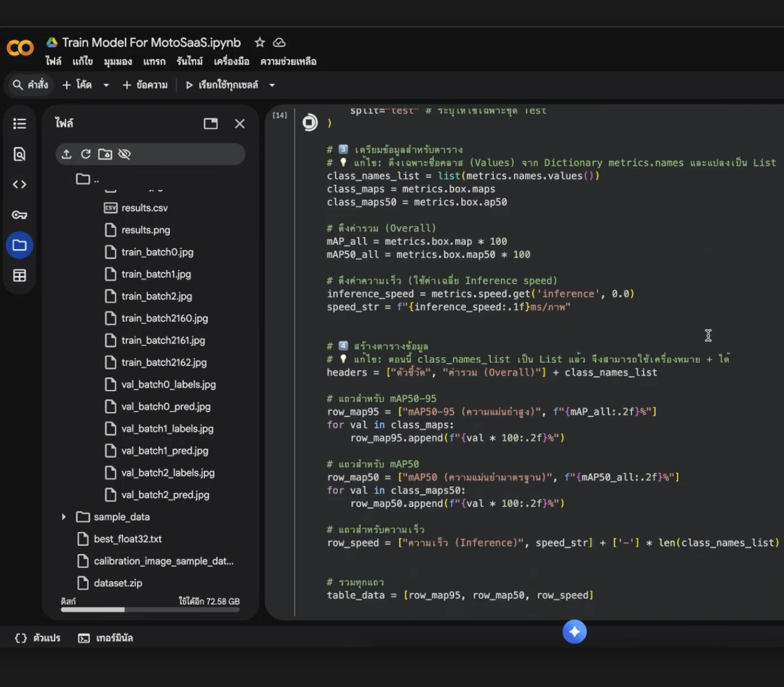Open the ไฟล์ menu in menu bar
The image size is (784, 687).
[53, 61]
